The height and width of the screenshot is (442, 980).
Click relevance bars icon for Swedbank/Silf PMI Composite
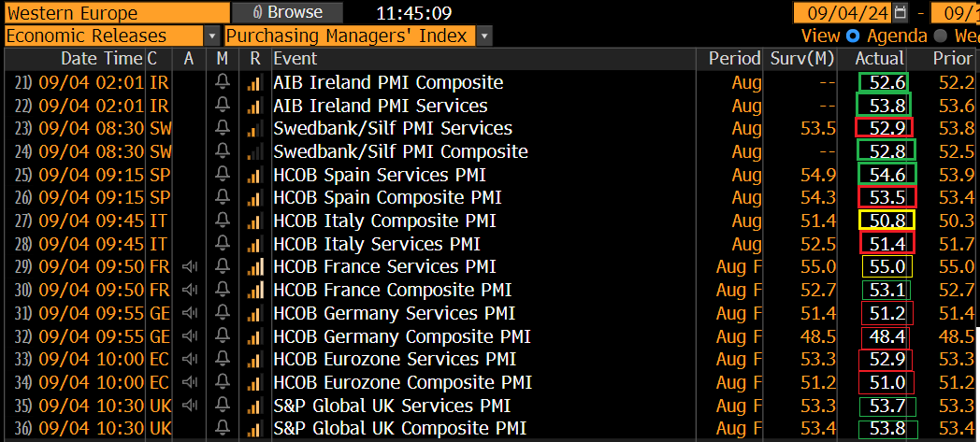click(254, 151)
